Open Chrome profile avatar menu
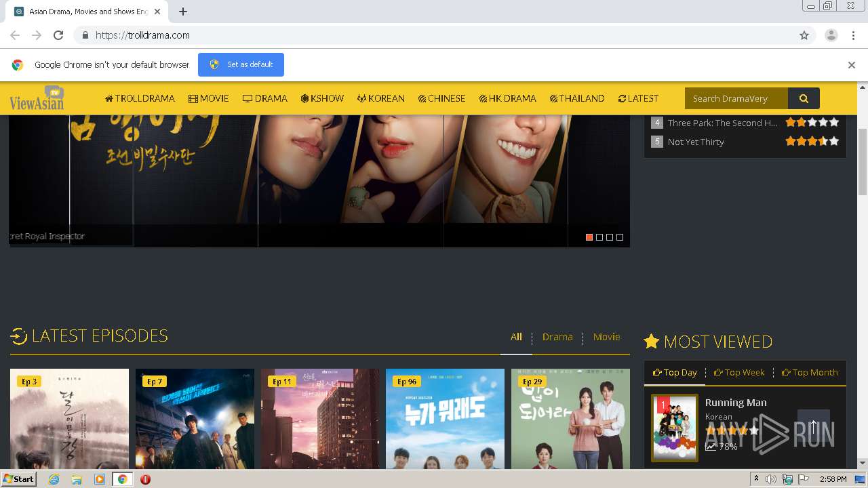Viewport: 868px width, 488px height. click(x=831, y=35)
